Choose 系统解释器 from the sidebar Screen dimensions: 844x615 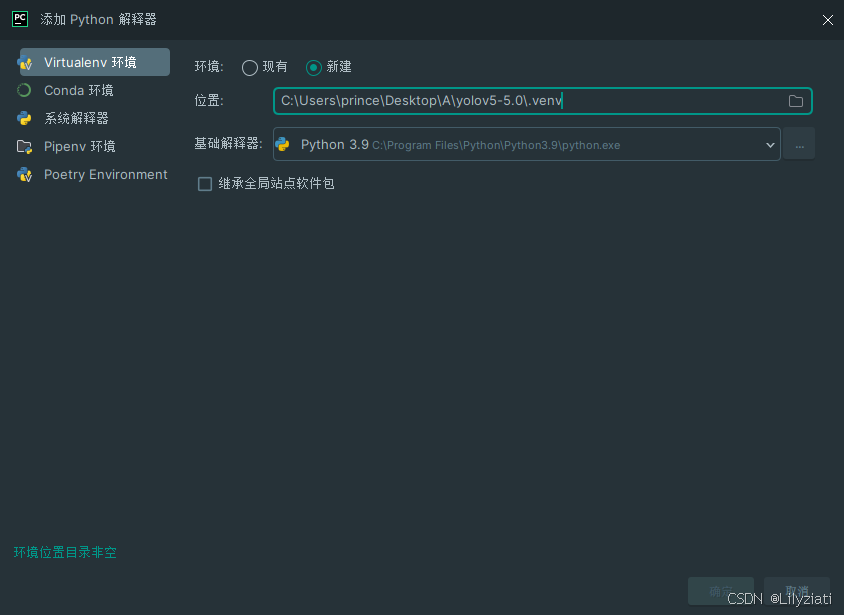(76, 118)
